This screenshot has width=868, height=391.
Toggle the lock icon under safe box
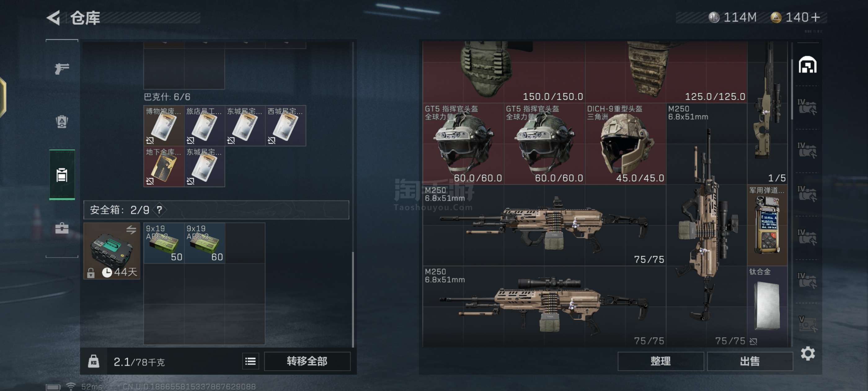coord(91,272)
